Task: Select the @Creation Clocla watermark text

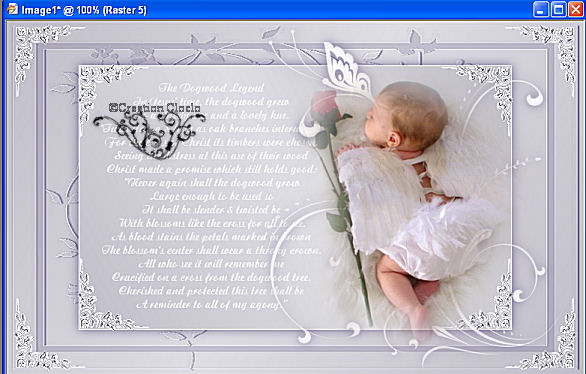Action: pos(155,108)
